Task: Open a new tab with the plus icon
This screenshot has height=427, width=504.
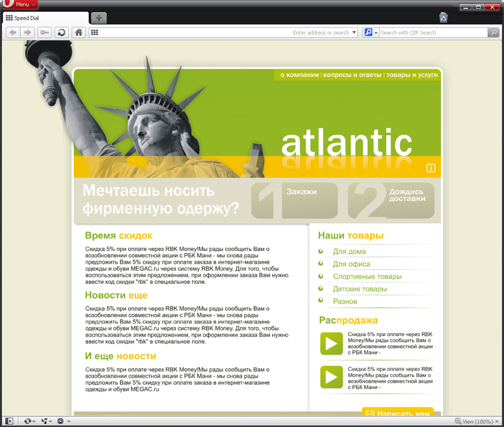Action: [x=98, y=18]
